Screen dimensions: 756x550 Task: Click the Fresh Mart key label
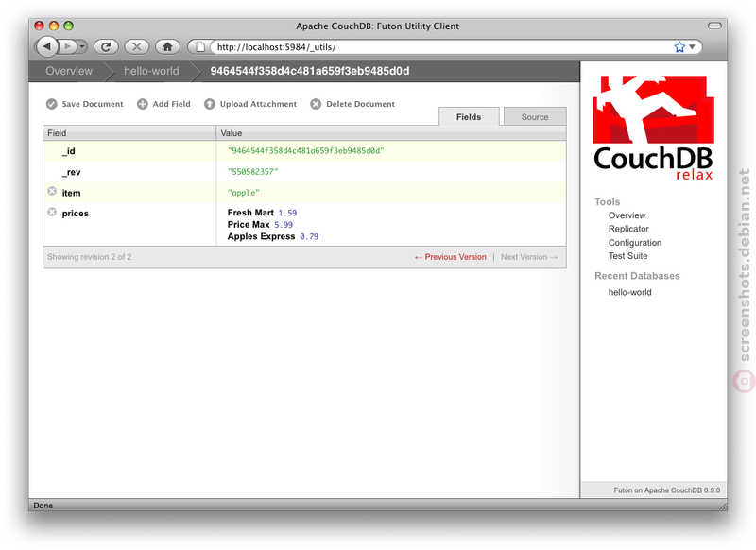pos(250,213)
